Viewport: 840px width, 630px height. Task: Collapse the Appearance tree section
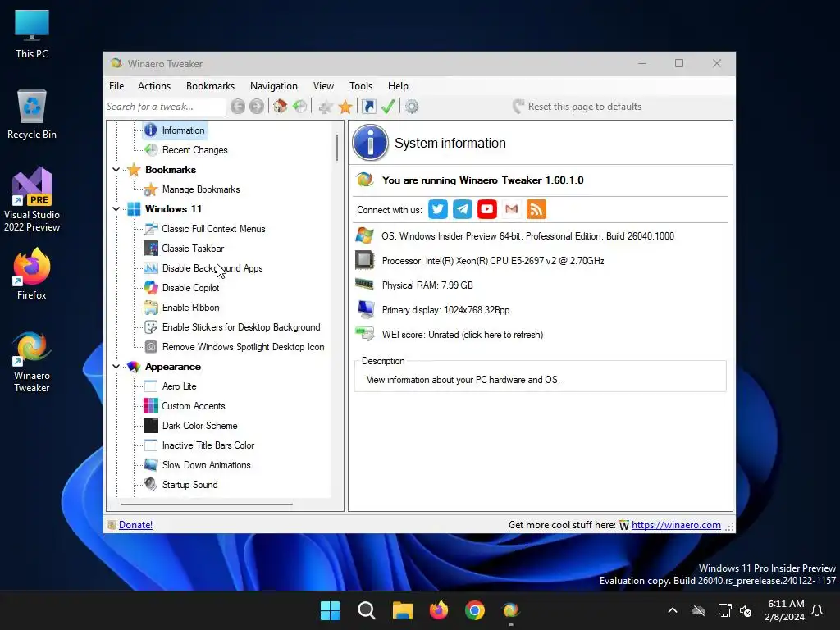(116, 367)
